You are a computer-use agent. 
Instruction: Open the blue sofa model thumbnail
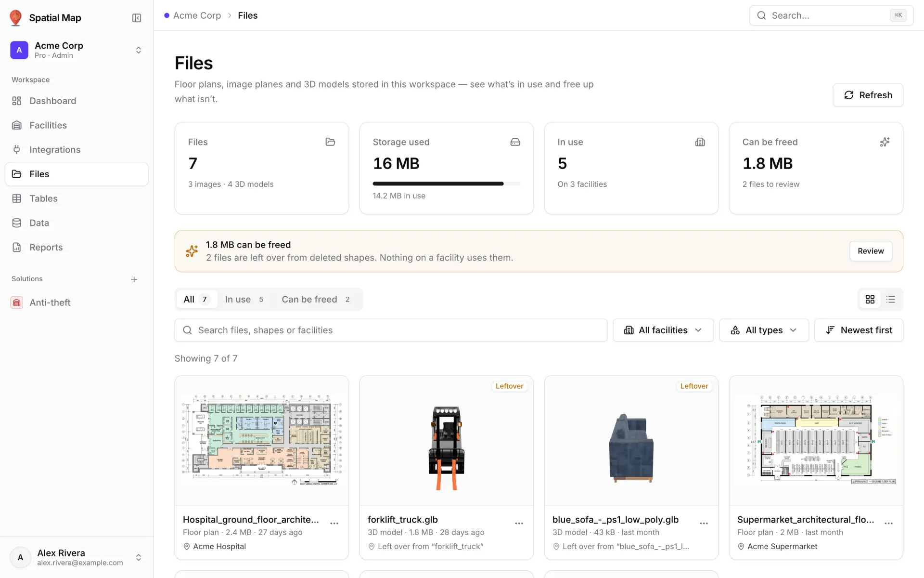[x=631, y=440]
